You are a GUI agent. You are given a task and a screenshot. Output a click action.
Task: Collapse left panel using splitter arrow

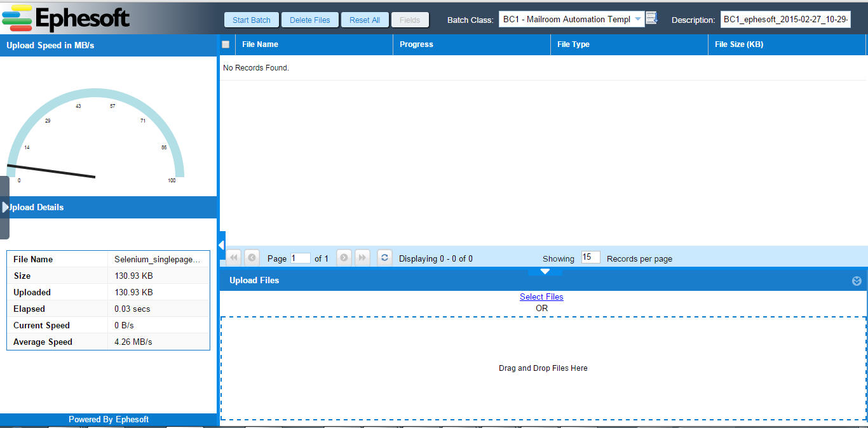222,245
